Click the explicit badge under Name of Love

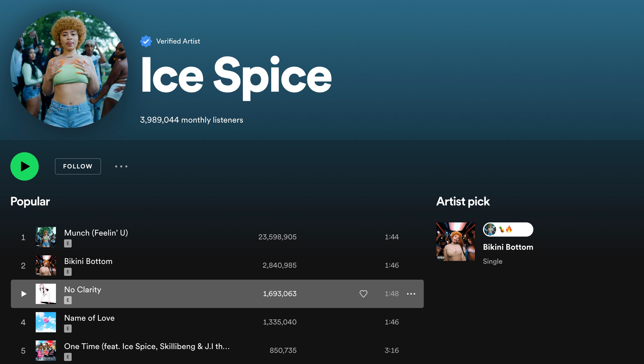pos(68,329)
